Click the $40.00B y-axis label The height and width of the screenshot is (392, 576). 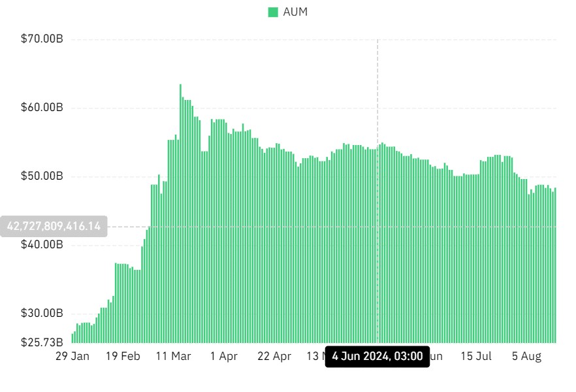click(x=42, y=245)
